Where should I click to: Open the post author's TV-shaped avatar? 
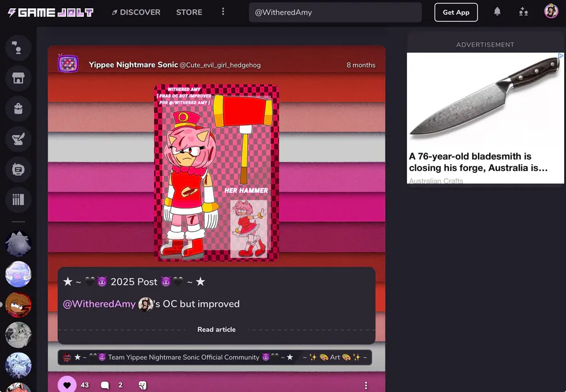pos(68,64)
